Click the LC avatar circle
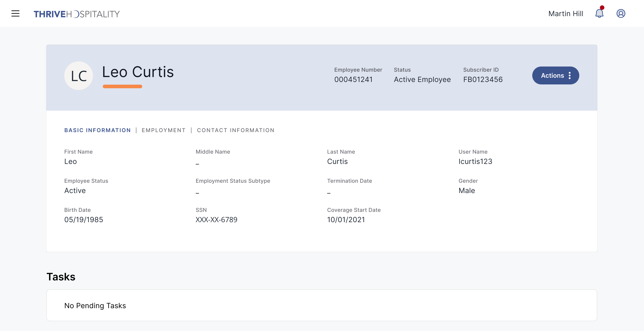644x331 pixels. [79, 76]
